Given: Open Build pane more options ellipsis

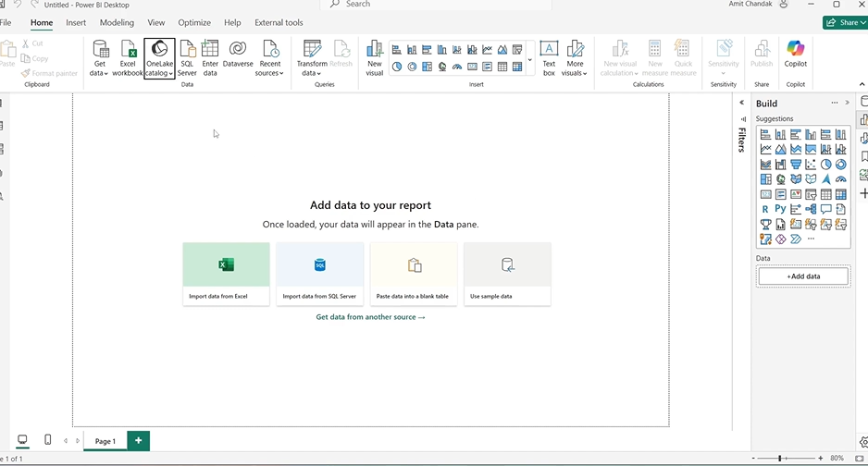Looking at the screenshot, I should click(x=835, y=103).
